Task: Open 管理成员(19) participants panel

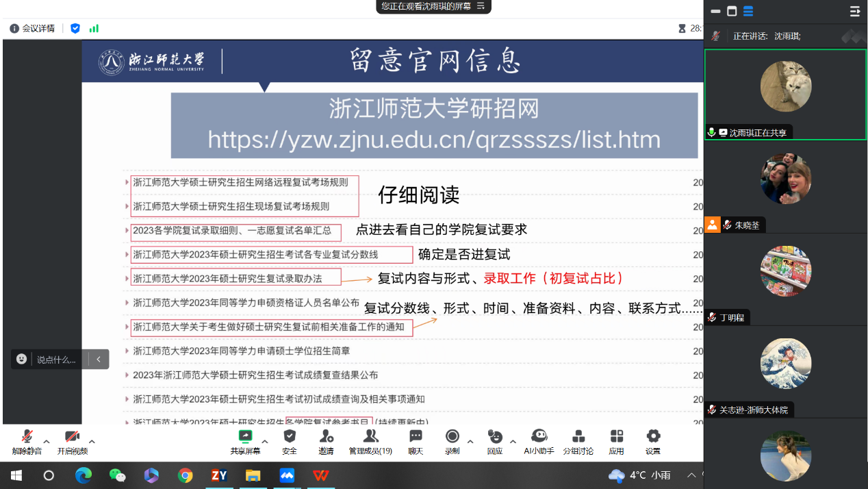Action: [x=370, y=441]
